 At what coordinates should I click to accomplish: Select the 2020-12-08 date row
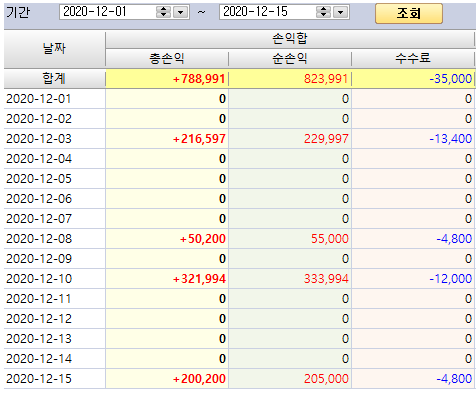point(54,239)
